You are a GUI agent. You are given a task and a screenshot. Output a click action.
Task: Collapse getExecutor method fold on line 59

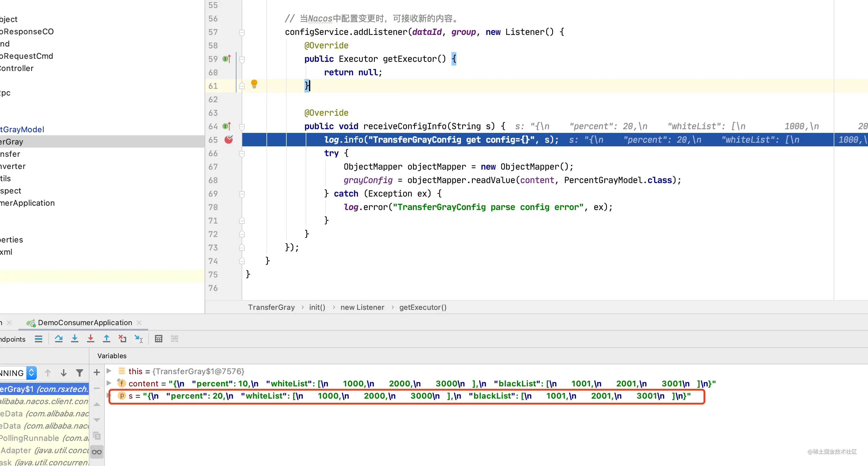242,59
